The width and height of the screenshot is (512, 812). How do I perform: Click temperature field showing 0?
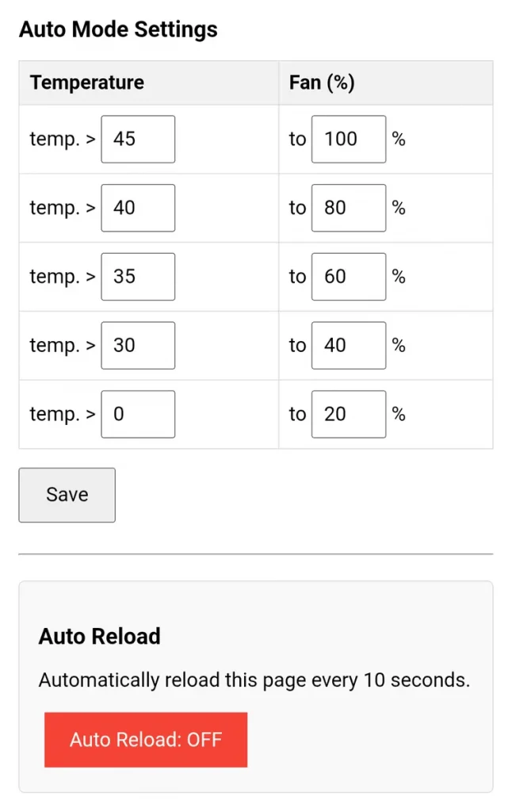click(x=138, y=414)
